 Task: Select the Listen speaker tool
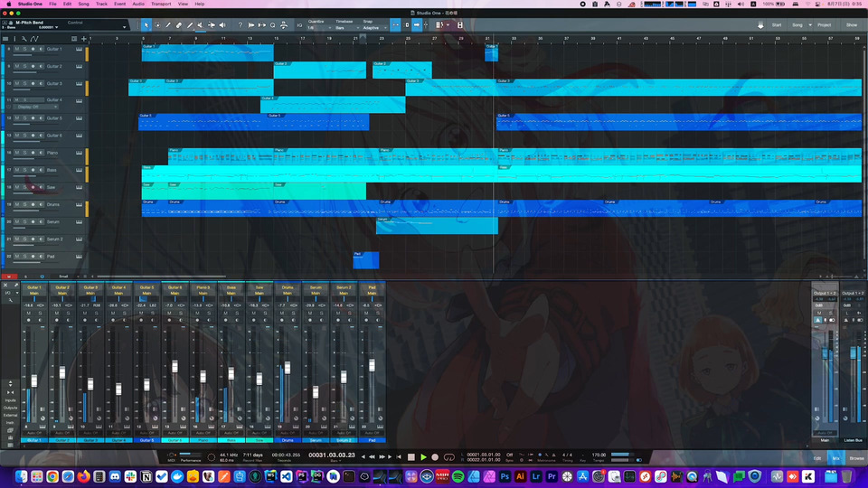[222, 25]
